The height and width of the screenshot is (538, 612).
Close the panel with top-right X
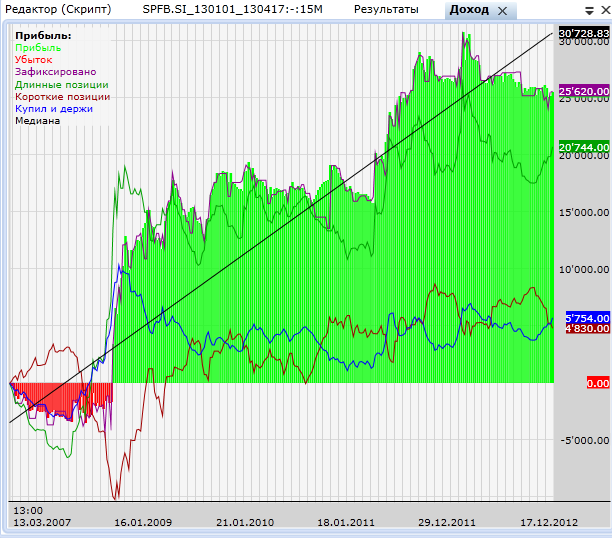(605, 11)
